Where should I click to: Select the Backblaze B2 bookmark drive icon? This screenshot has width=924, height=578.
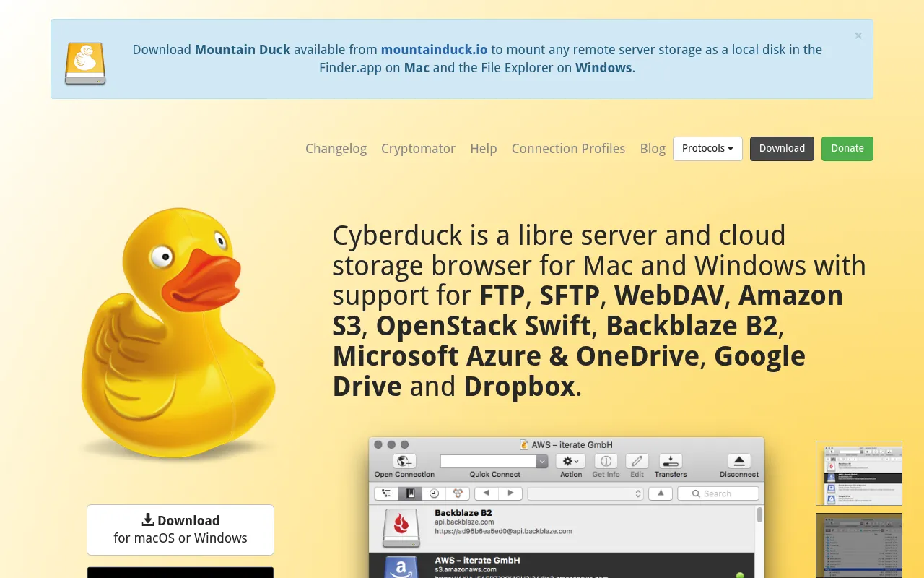401,528
